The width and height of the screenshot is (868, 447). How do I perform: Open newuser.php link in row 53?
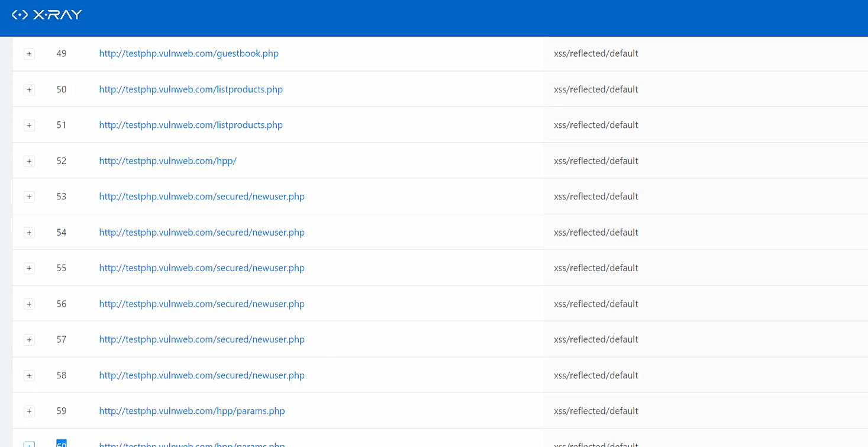(202, 197)
